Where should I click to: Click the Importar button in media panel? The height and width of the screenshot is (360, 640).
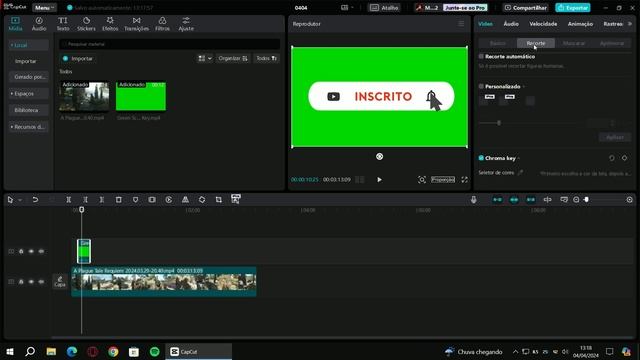click(x=78, y=58)
